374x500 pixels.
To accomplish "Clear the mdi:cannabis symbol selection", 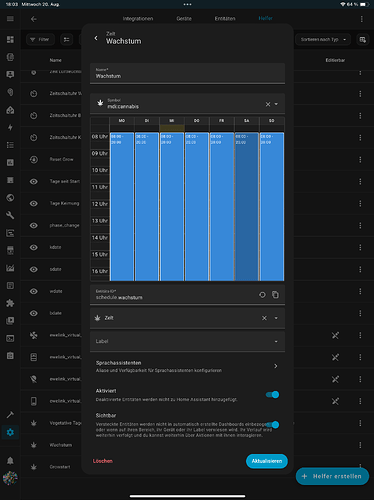I will [268, 104].
